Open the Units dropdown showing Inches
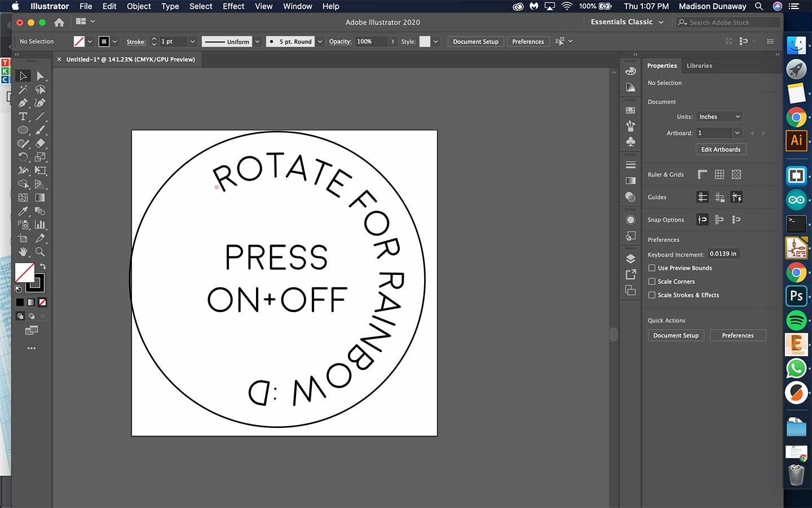 [x=720, y=117]
